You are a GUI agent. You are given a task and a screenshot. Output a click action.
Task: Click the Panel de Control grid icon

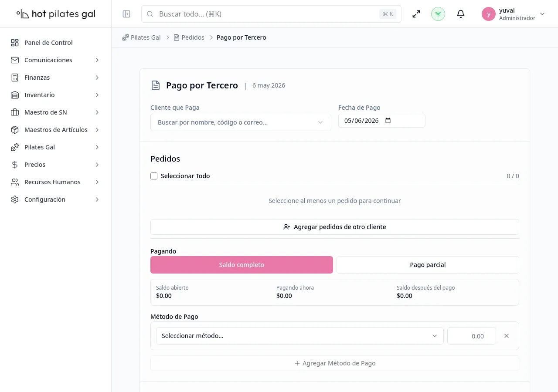pyautogui.click(x=15, y=43)
